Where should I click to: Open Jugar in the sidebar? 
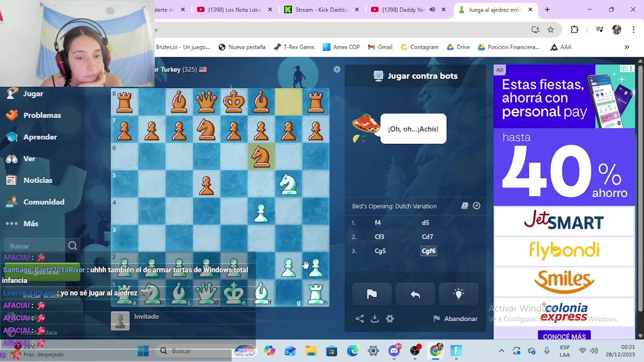pos(33,94)
